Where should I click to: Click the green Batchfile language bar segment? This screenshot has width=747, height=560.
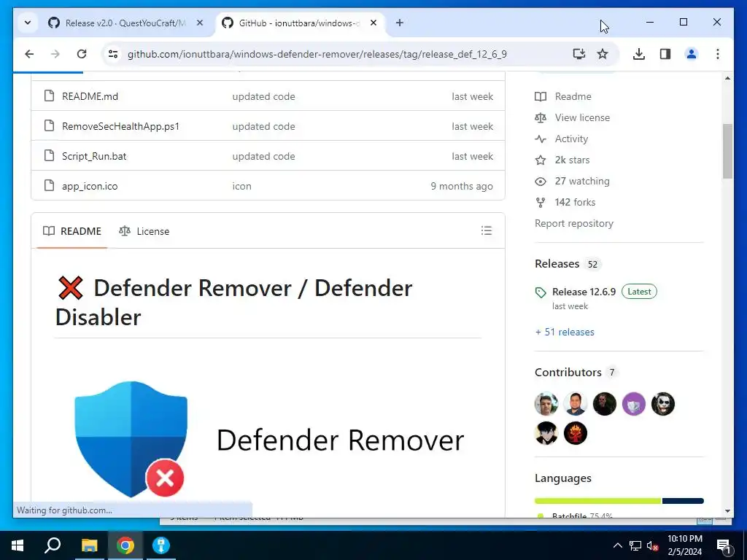click(598, 501)
